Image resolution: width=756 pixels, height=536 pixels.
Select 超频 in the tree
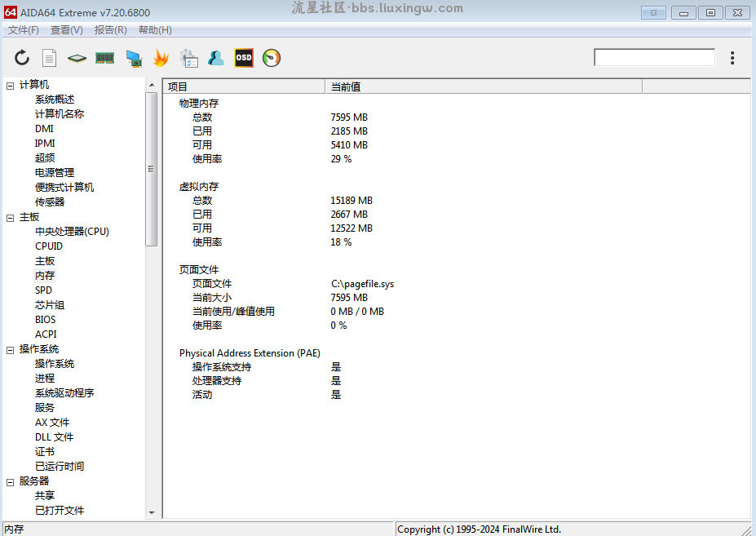pos(45,157)
